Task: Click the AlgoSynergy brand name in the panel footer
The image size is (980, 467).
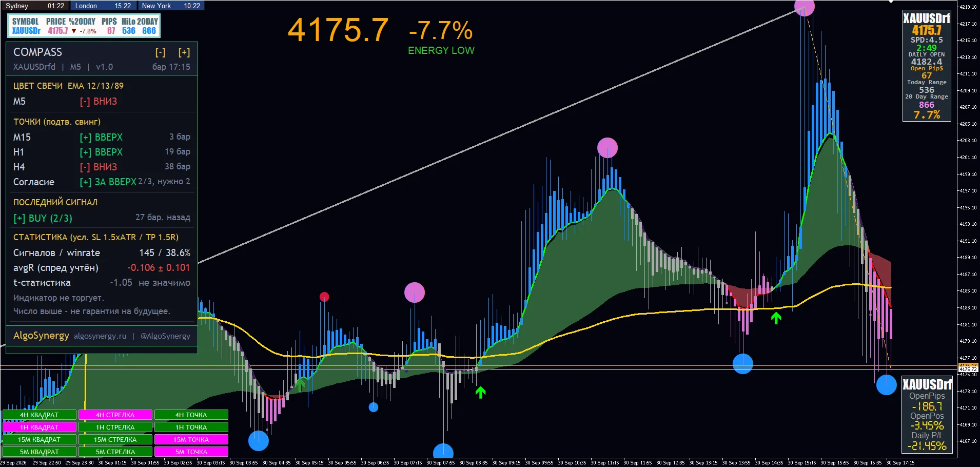Action: pyautogui.click(x=41, y=336)
